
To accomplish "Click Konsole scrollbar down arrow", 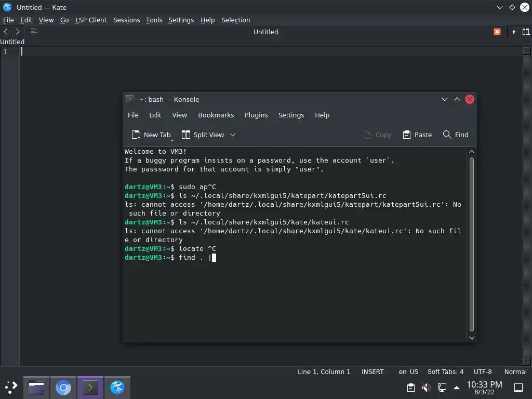I will pos(472,338).
